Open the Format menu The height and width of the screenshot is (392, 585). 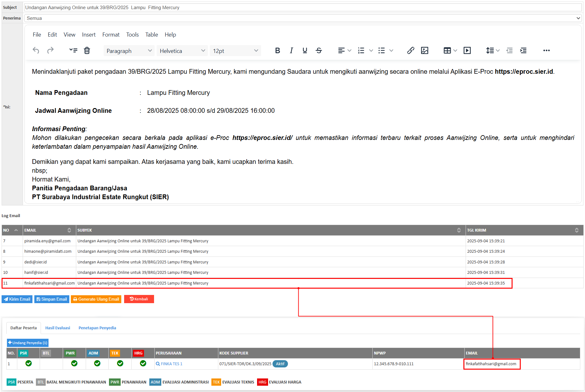click(111, 35)
